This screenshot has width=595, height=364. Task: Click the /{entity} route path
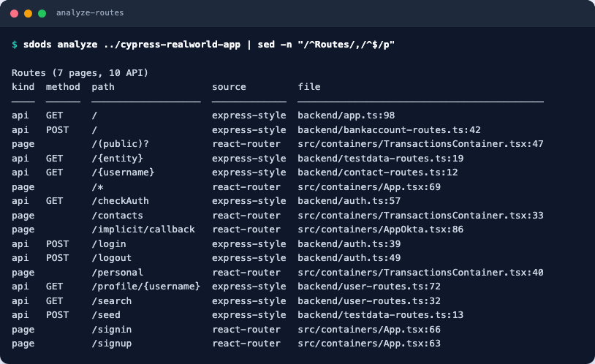[117, 159]
